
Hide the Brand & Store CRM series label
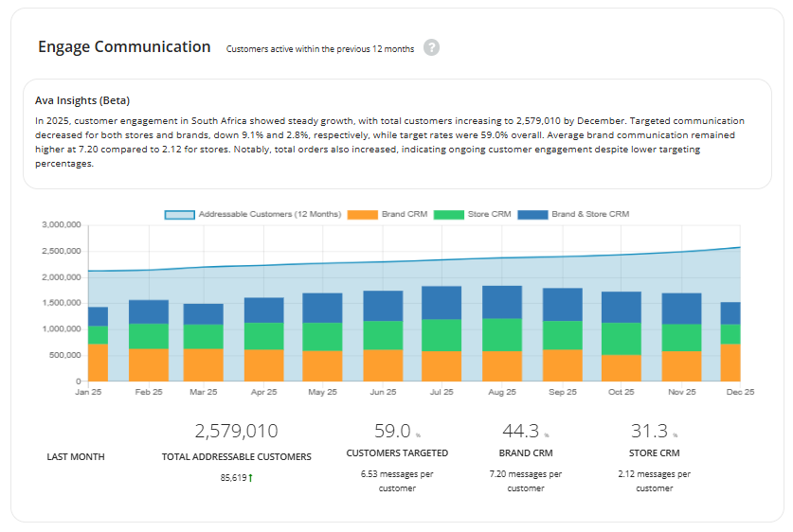tap(590, 214)
